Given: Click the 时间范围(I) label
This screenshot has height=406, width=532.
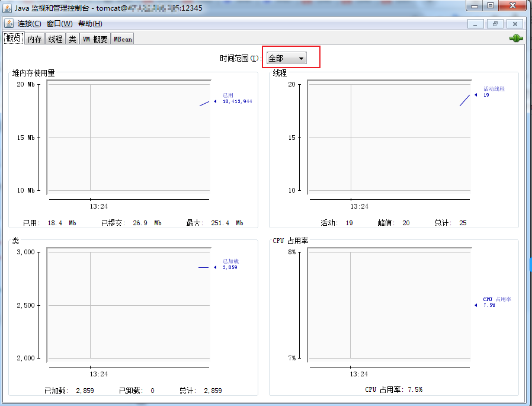Looking at the screenshot, I should point(241,59).
